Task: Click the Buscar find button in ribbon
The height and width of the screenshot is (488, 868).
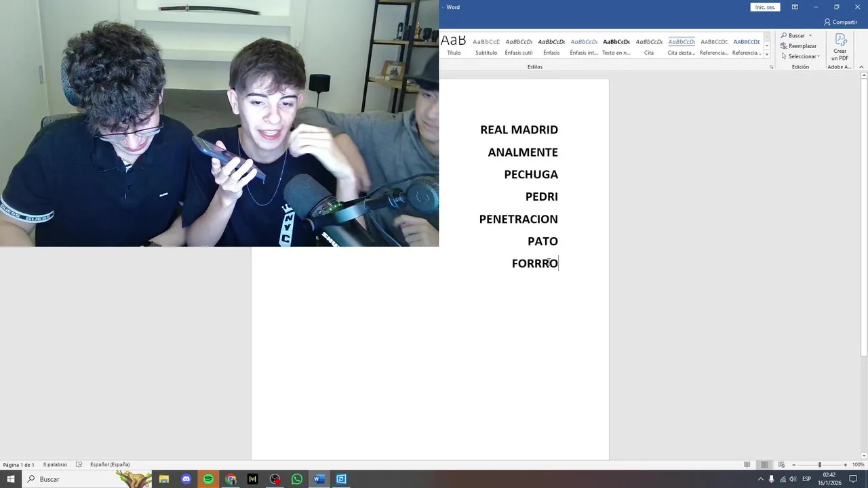Action: coord(793,35)
